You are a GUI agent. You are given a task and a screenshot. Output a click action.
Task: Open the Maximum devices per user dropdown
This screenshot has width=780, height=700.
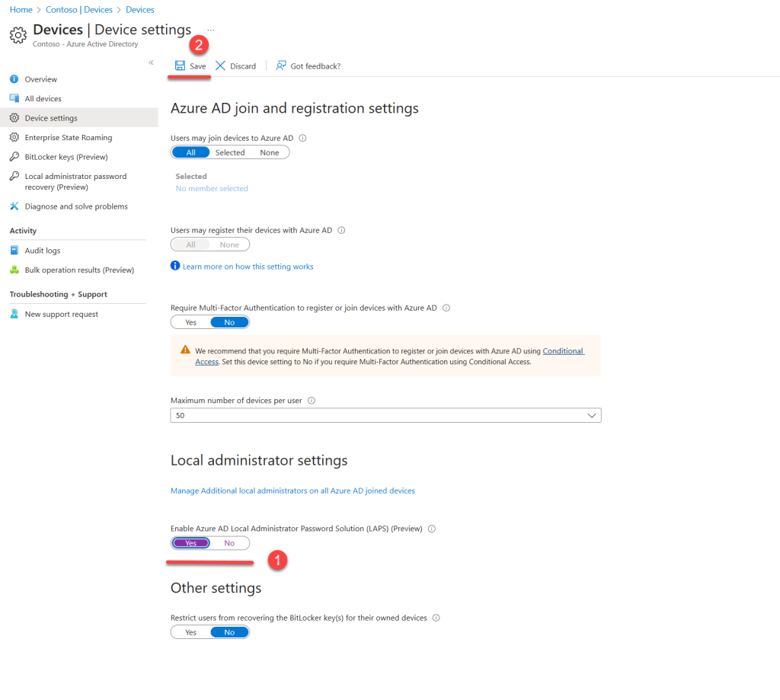point(592,415)
